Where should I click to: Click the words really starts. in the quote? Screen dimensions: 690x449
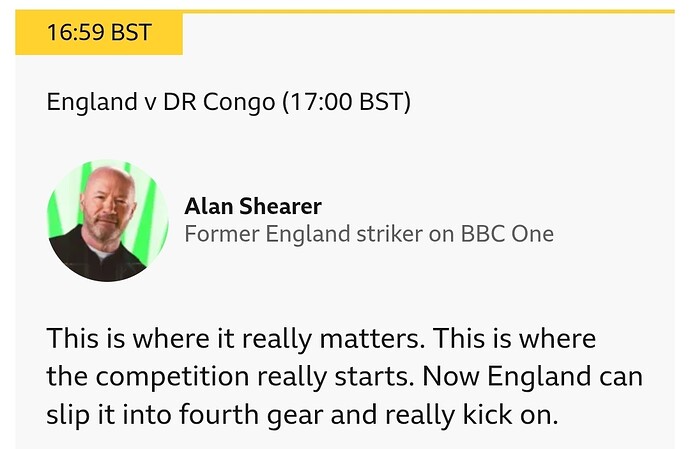(x=336, y=377)
